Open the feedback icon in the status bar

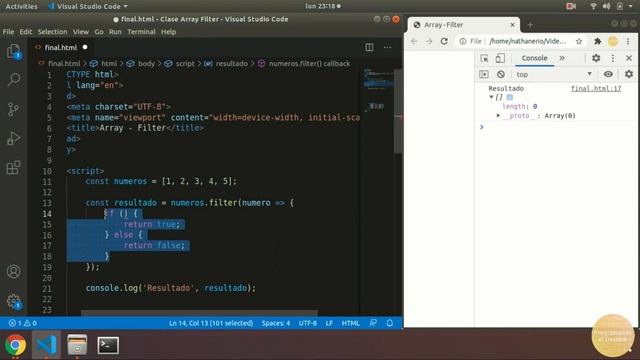tap(373, 323)
